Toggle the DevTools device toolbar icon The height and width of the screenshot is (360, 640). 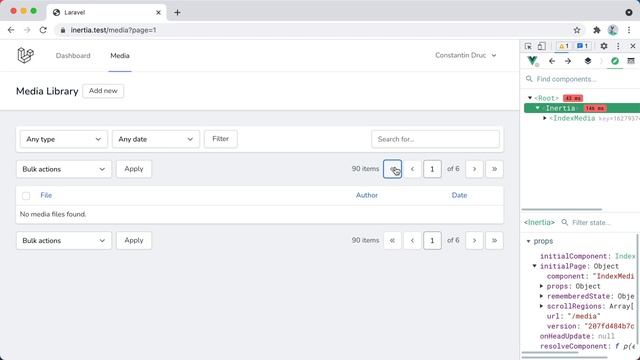[x=541, y=46]
